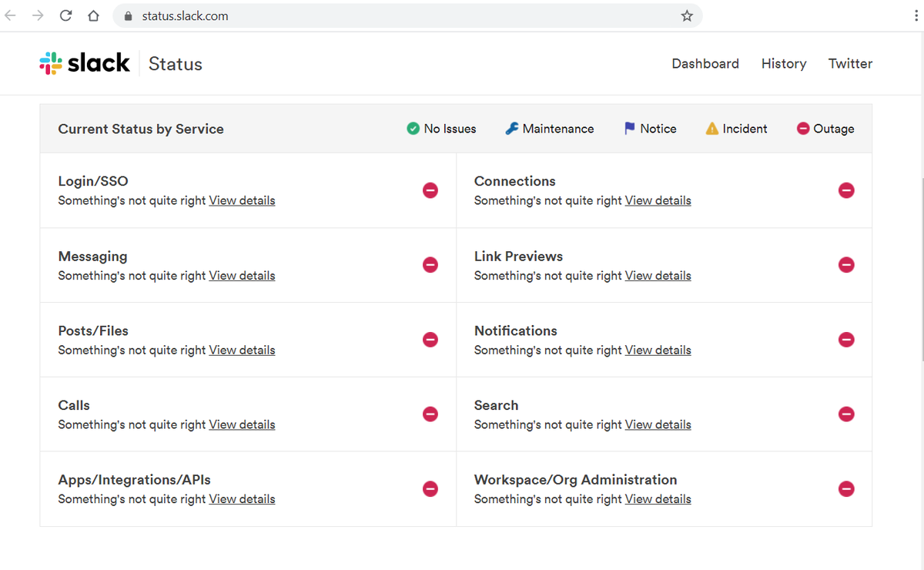Screen dimensions: 924x570
Task: Click the Posts/Files service name
Action: (x=93, y=331)
